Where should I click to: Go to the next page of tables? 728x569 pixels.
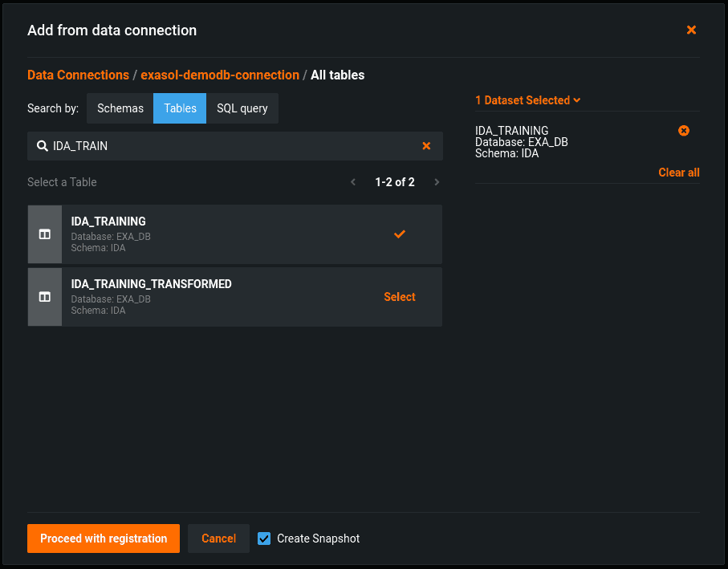point(437,182)
